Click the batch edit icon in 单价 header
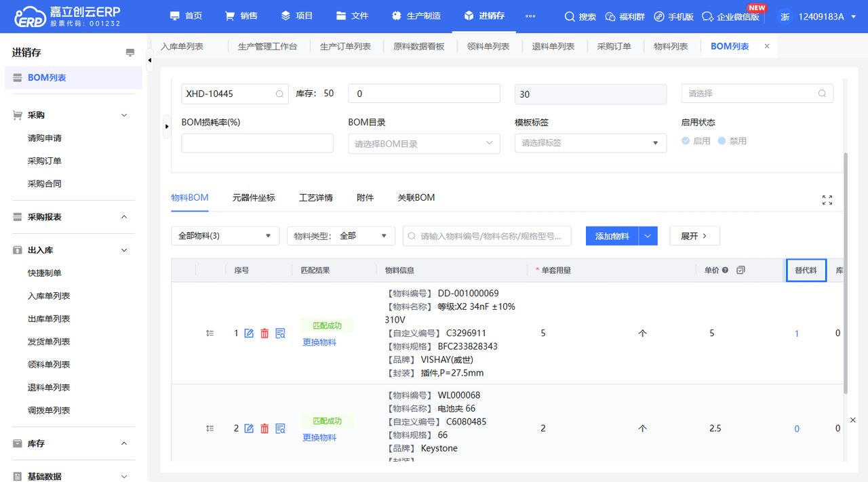The width and height of the screenshot is (868, 482). pos(741,270)
